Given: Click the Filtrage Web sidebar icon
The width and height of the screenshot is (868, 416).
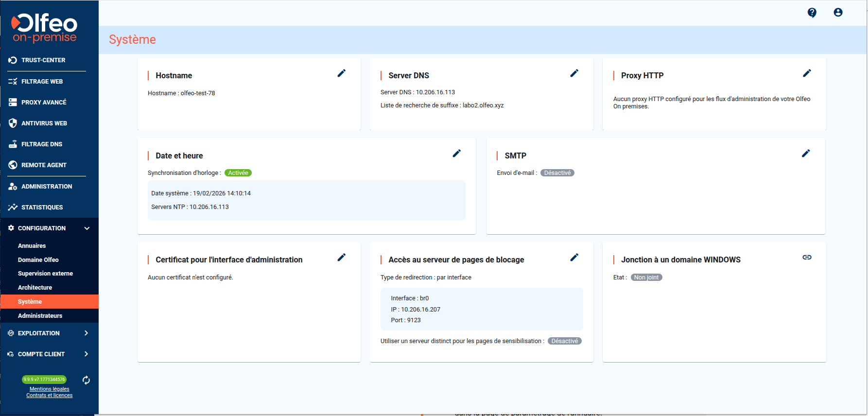Looking at the screenshot, I should click(13, 82).
